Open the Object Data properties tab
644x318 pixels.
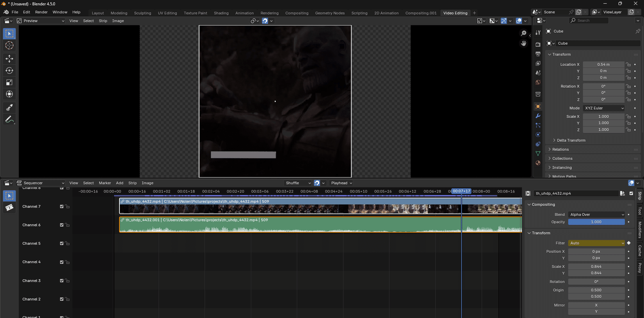[538, 154]
